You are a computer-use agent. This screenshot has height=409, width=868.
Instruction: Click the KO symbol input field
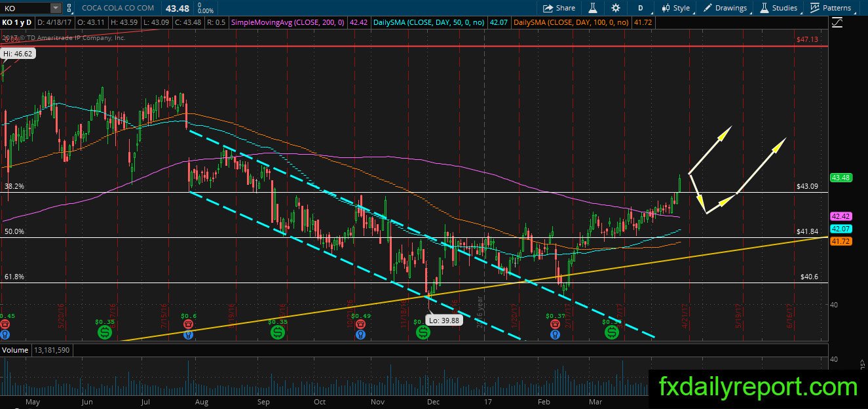25,8
